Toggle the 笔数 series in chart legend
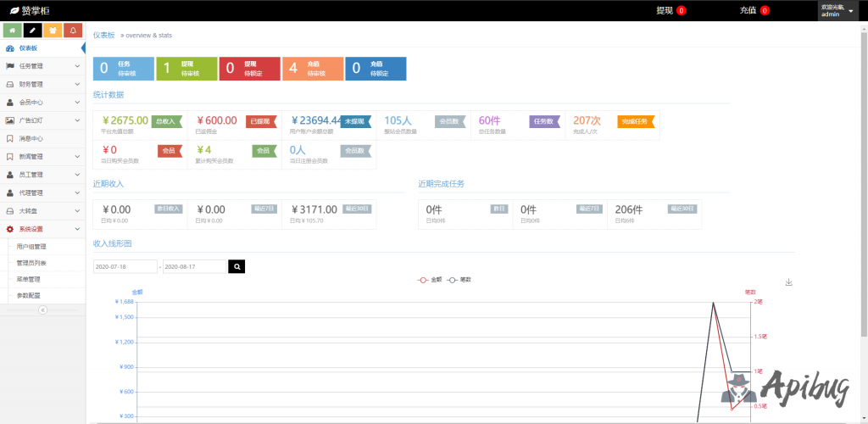 point(459,279)
